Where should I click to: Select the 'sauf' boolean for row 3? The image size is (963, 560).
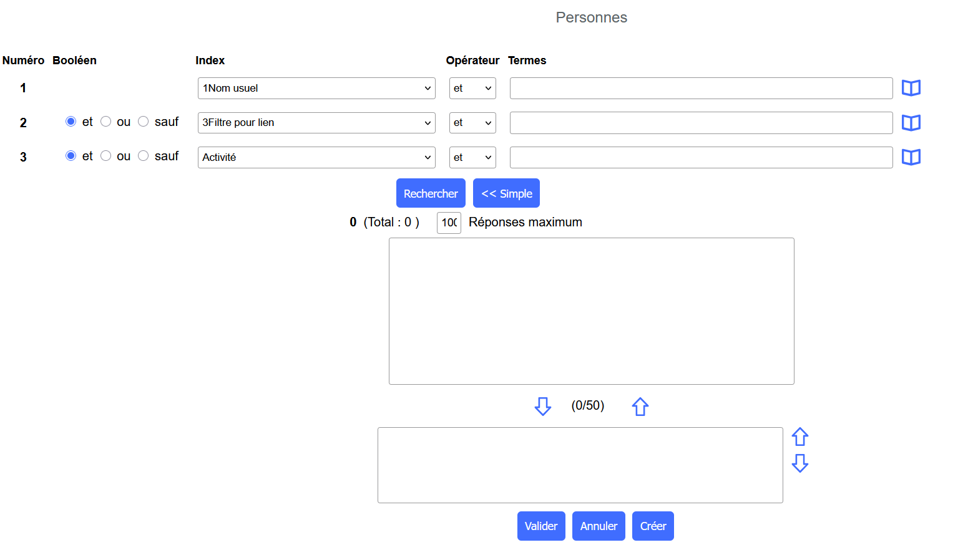(x=144, y=156)
